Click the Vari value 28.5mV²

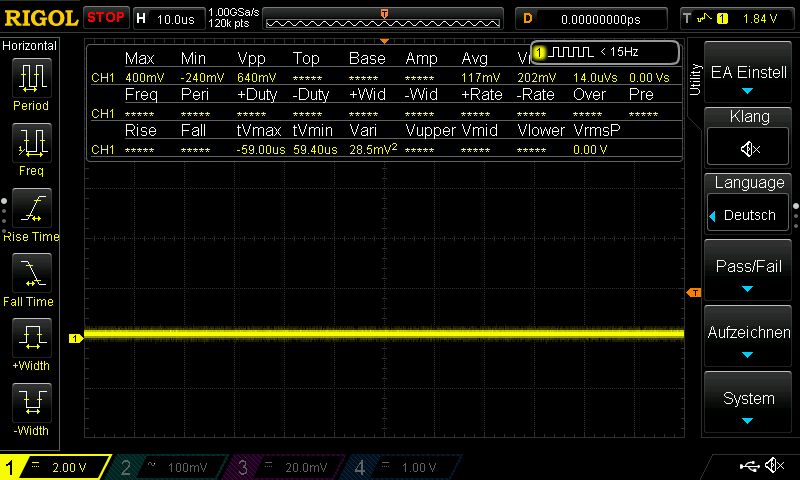[x=373, y=149]
